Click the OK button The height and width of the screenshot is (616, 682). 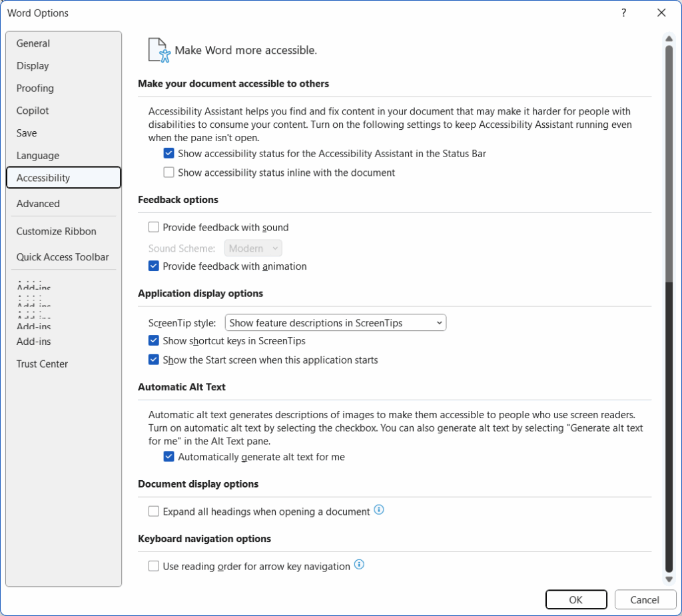tap(575, 600)
